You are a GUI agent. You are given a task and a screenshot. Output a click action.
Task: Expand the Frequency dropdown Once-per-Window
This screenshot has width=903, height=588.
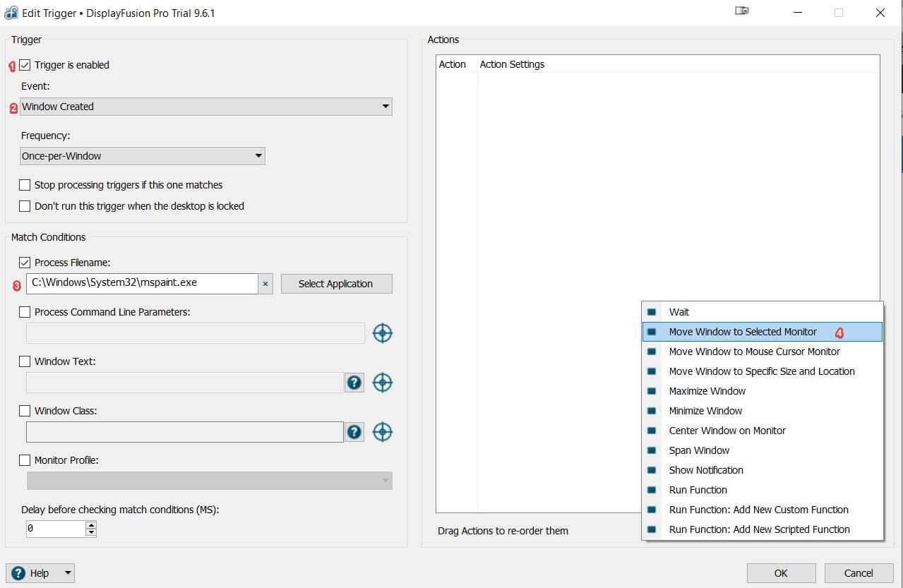pos(143,156)
